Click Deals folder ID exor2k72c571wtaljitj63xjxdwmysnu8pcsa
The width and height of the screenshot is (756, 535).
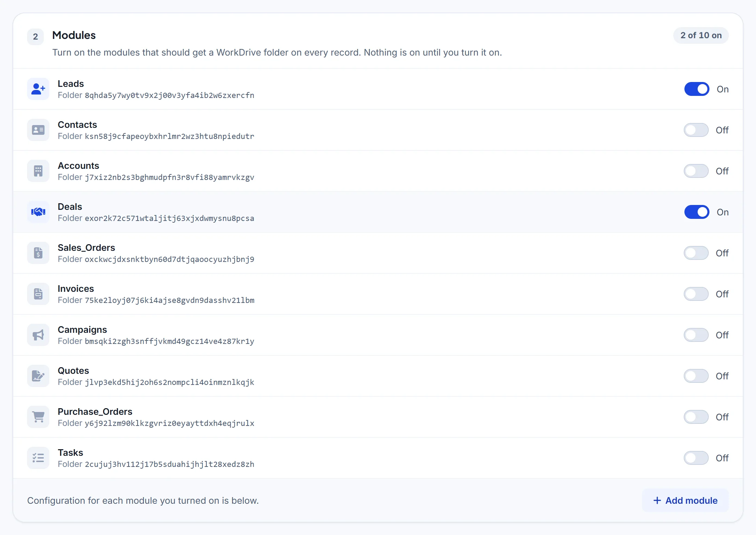[x=170, y=219]
